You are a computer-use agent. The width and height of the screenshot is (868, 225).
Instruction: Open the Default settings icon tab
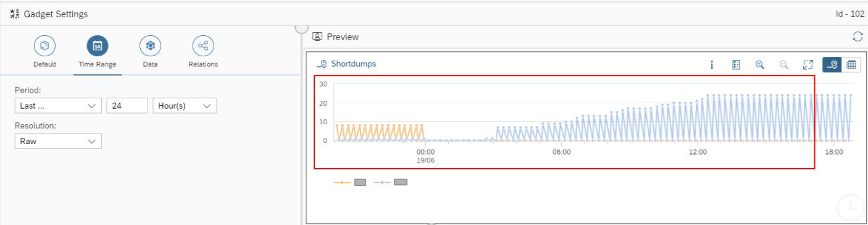click(44, 46)
